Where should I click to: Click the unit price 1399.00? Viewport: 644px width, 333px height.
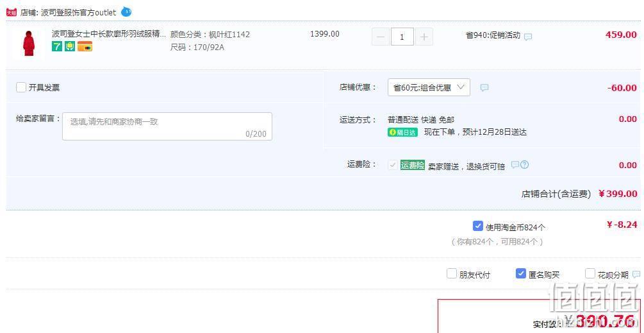pos(324,34)
